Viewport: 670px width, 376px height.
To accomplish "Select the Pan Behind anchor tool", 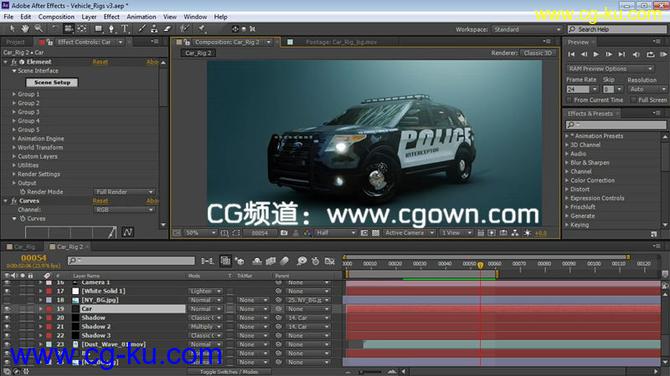I will point(82,29).
